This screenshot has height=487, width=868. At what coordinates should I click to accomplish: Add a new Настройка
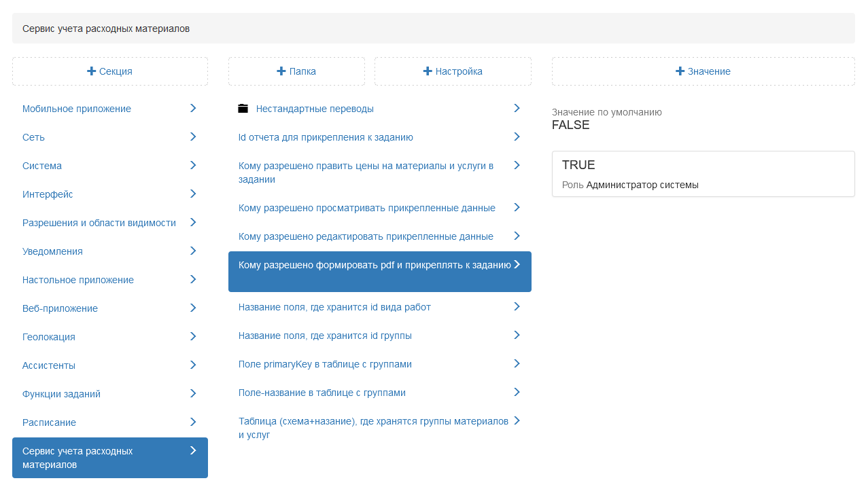[x=453, y=71]
